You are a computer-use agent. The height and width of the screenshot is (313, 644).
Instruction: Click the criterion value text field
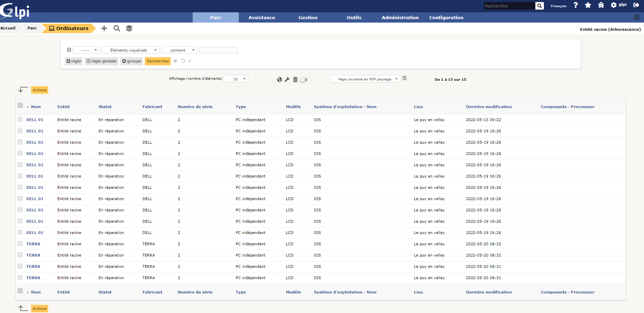[x=218, y=50]
